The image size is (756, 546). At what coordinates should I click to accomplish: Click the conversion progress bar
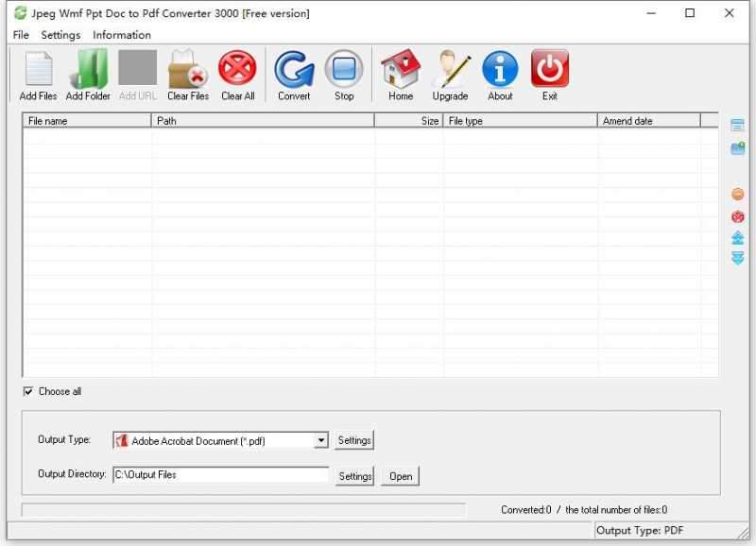tap(246, 509)
